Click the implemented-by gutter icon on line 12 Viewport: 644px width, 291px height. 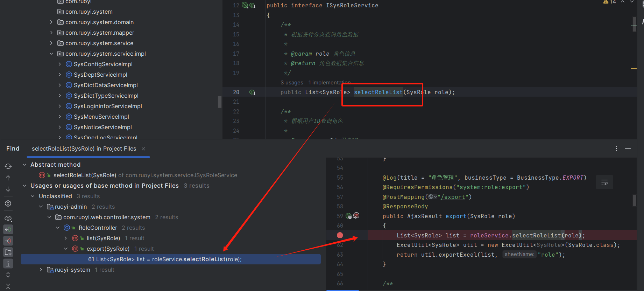pos(252,6)
